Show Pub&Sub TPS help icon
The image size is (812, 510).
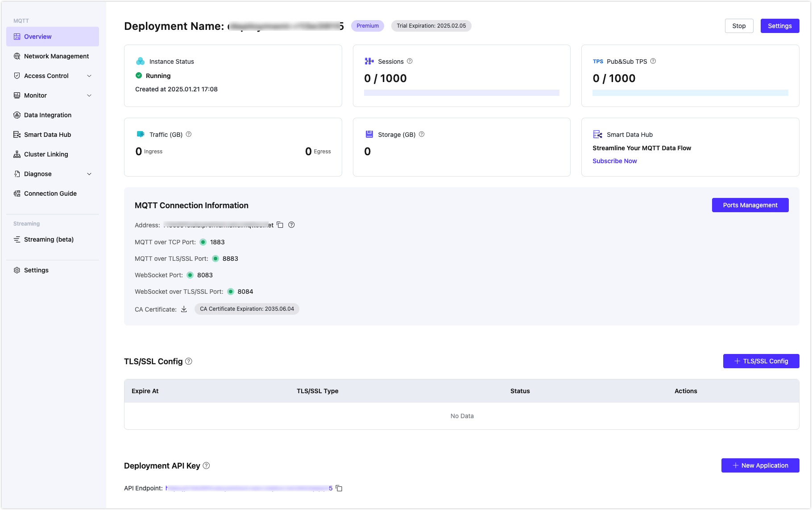pos(653,61)
